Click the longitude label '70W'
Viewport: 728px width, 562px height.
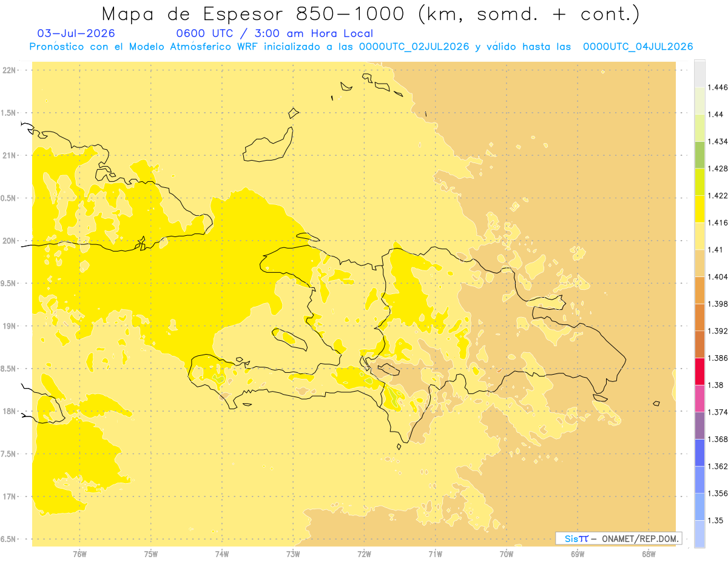(507, 554)
